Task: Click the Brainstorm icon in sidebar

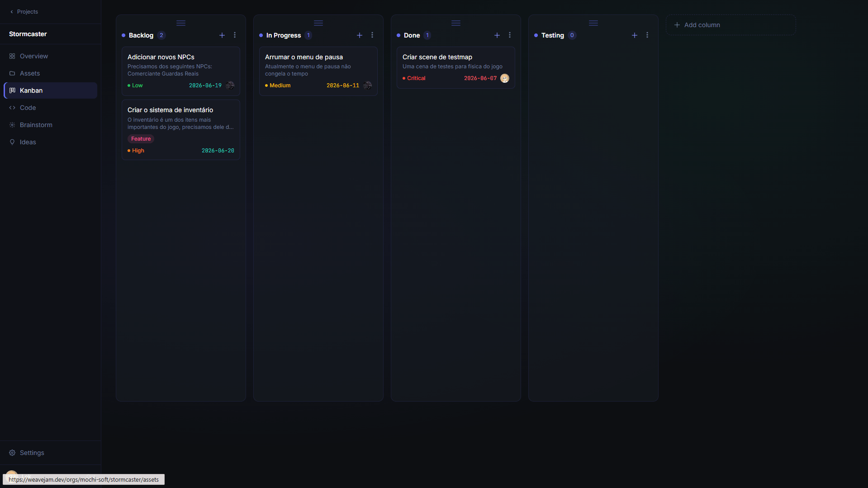Action: tap(12, 125)
